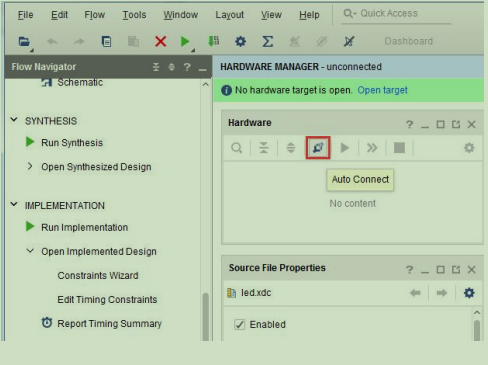Open the File menu
The image size is (488, 365).
pos(25,15)
